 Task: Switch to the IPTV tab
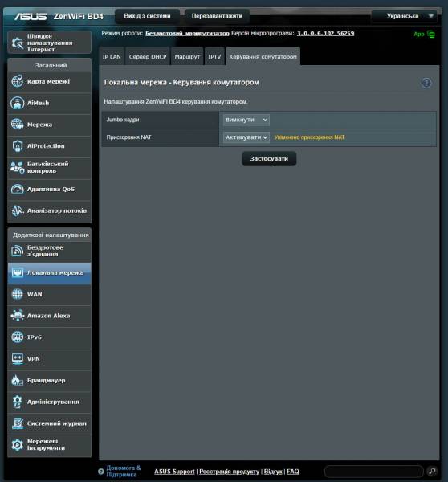214,56
